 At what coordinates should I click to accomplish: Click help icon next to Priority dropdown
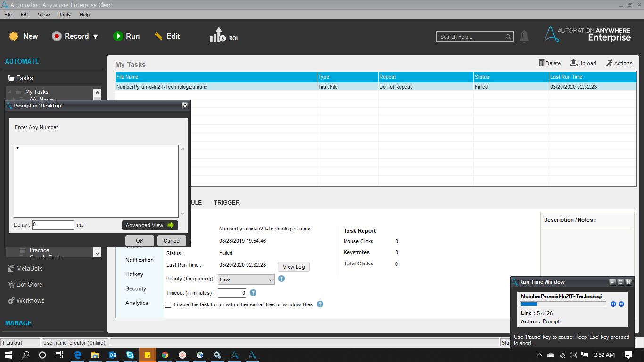coord(281,279)
